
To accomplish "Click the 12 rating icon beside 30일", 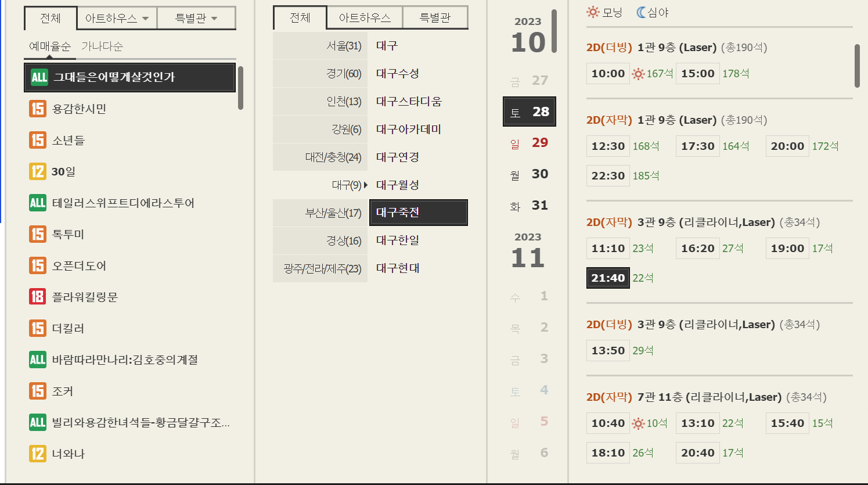I will pyautogui.click(x=38, y=171).
